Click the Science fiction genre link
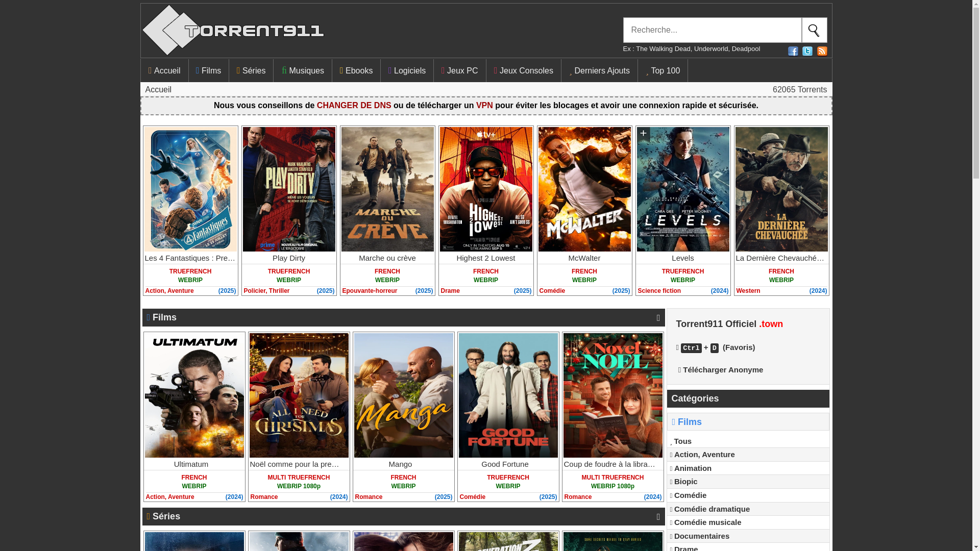Screen dimensions: 980x551 pos(659,291)
